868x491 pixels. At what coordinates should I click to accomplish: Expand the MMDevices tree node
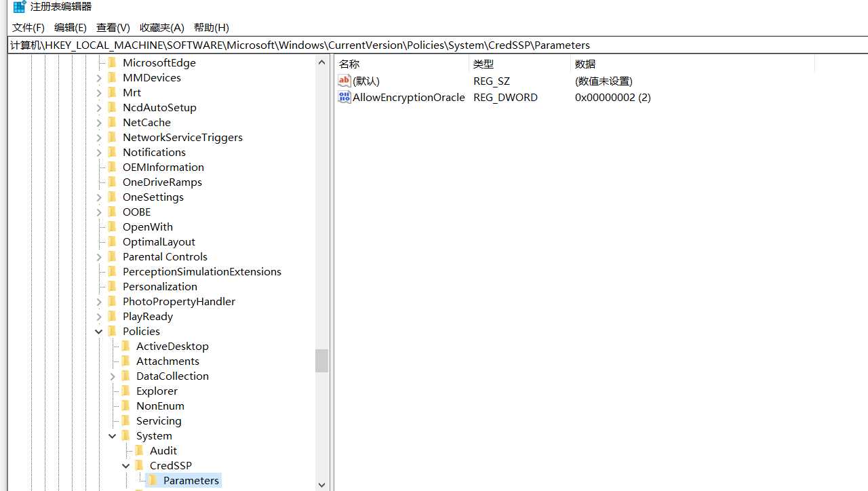99,77
